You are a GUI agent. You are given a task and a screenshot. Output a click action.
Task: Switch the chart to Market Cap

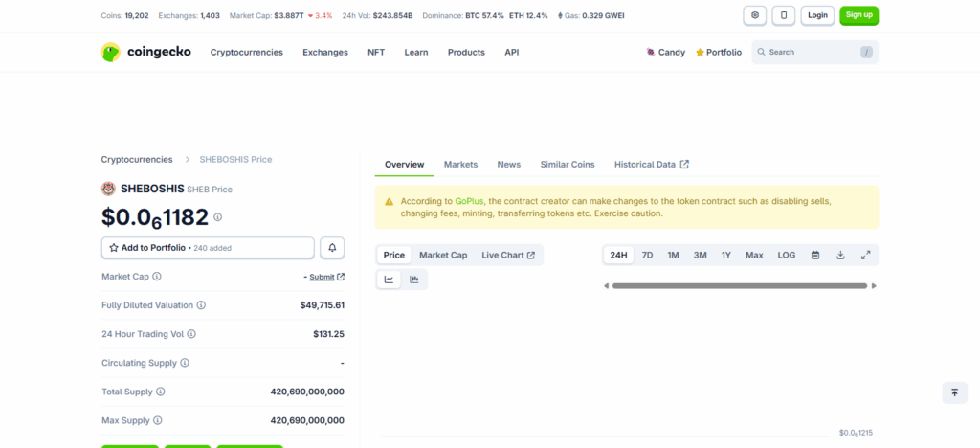[443, 255]
